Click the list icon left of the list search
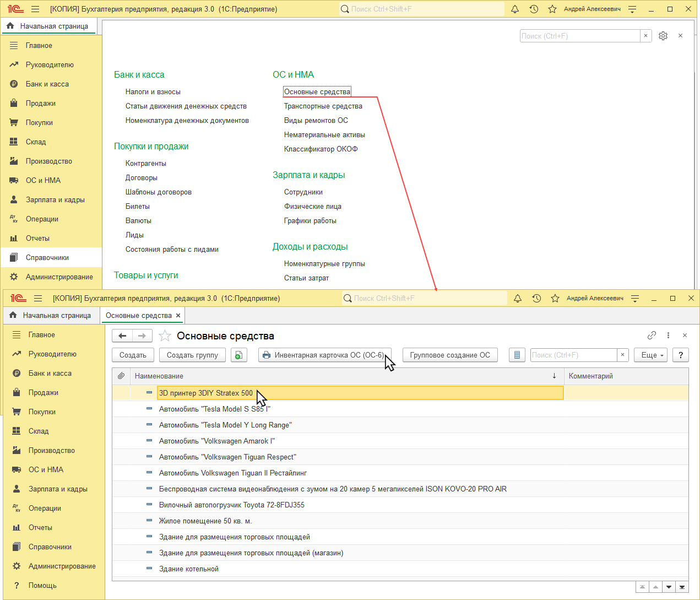700x600 pixels. [517, 355]
